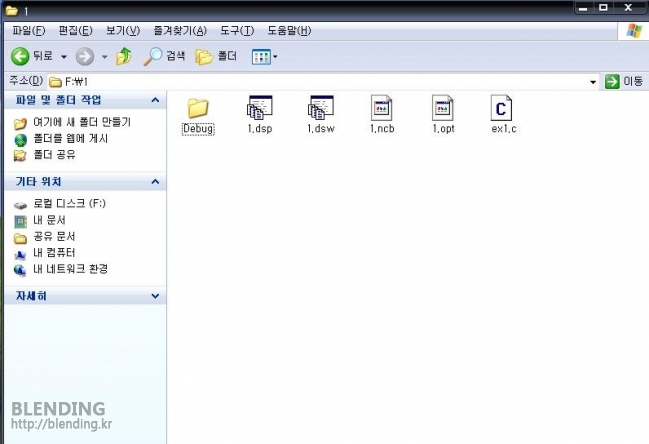Click the 이동 go button
649x444 pixels.
[623, 81]
